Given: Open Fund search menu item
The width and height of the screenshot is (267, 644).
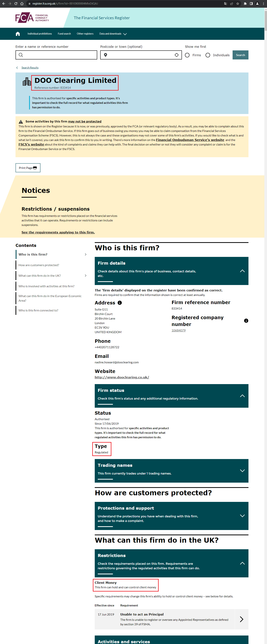Looking at the screenshot, I should coord(64,34).
